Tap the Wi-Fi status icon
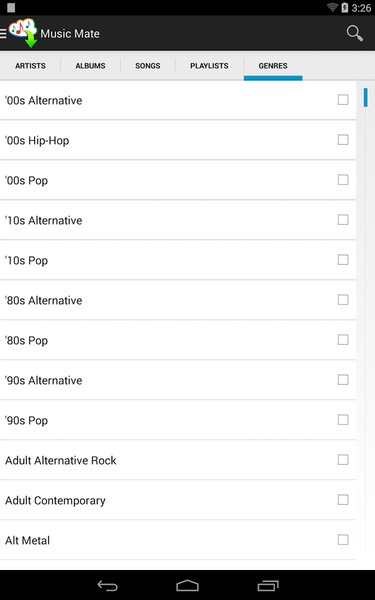 coord(332,8)
